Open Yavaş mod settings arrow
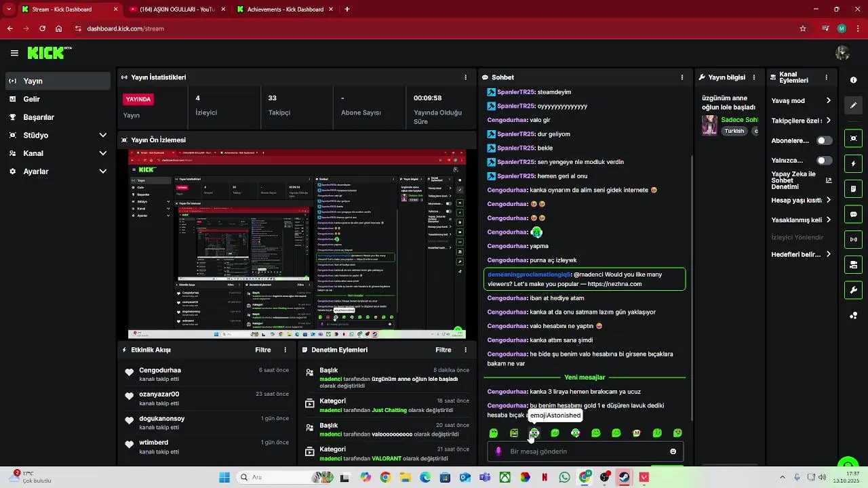868x488 pixels. [x=828, y=101]
